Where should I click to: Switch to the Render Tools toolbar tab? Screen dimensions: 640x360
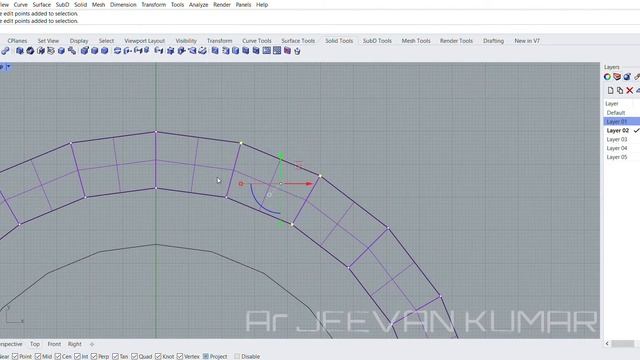click(456, 41)
